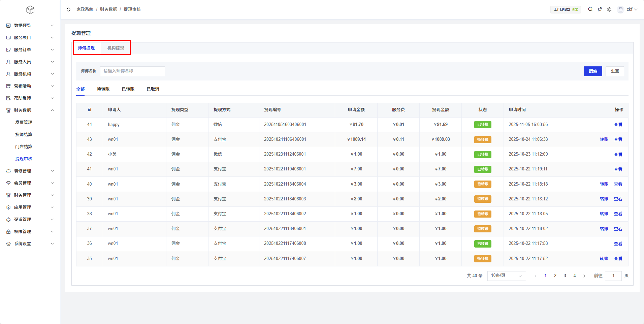Filter by the 待转账 tab
Image resolution: width=644 pixels, height=324 pixels.
click(x=103, y=89)
